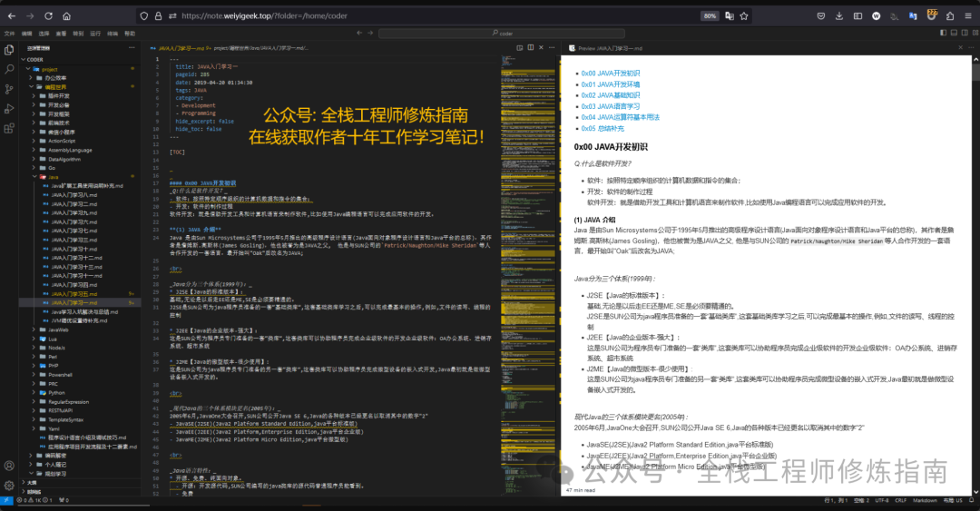This screenshot has width=980, height=511.
Task: Open the 运行 menu
Action: (x=95, y=34)
